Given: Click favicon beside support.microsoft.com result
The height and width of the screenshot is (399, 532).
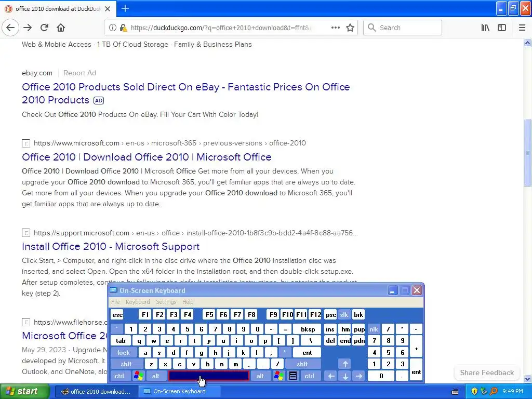Looking at the screenshot, I should pyautogui.click(x=26, y=233).
